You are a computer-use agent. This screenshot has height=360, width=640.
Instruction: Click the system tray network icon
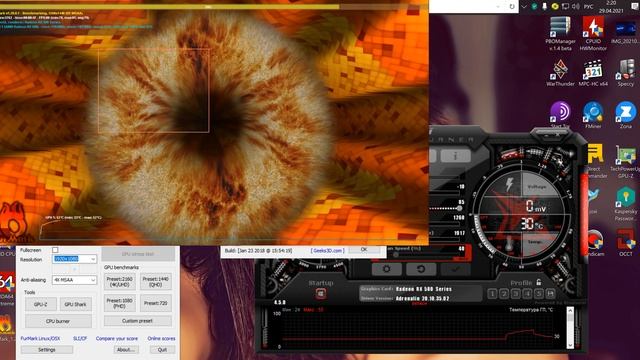(x=566, y=7)
